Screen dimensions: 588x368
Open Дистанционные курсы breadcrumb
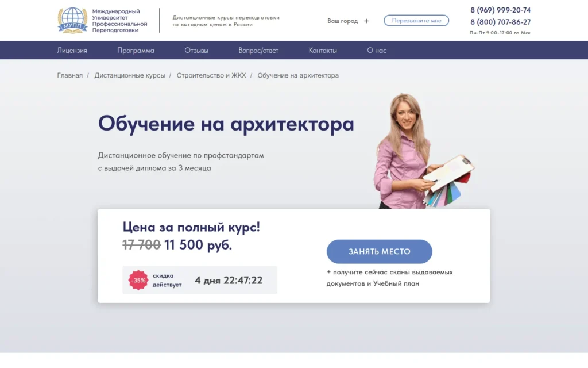tap(129, 75)
